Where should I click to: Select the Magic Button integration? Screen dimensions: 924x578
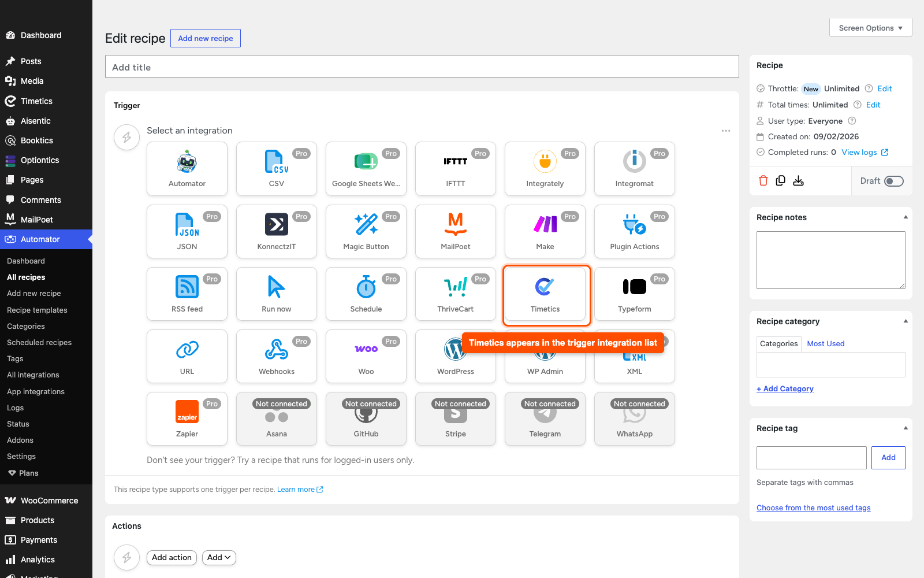(x=366, y=231)
